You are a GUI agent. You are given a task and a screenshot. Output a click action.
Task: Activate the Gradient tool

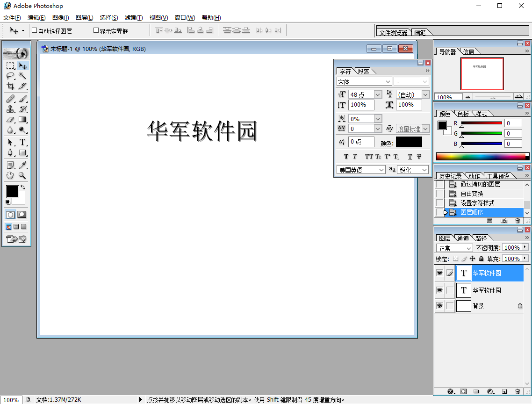[x=22, y=119]
